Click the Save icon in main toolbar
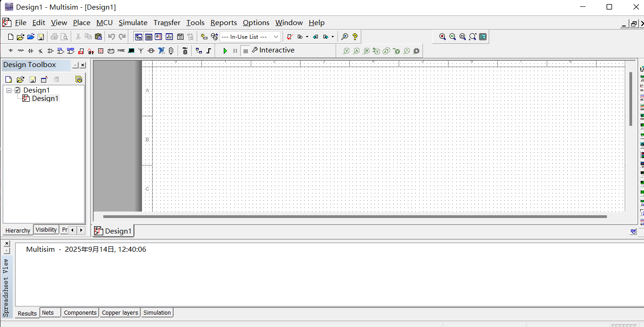The height and width of the screenshot is (327, 644). pos(41,37)
